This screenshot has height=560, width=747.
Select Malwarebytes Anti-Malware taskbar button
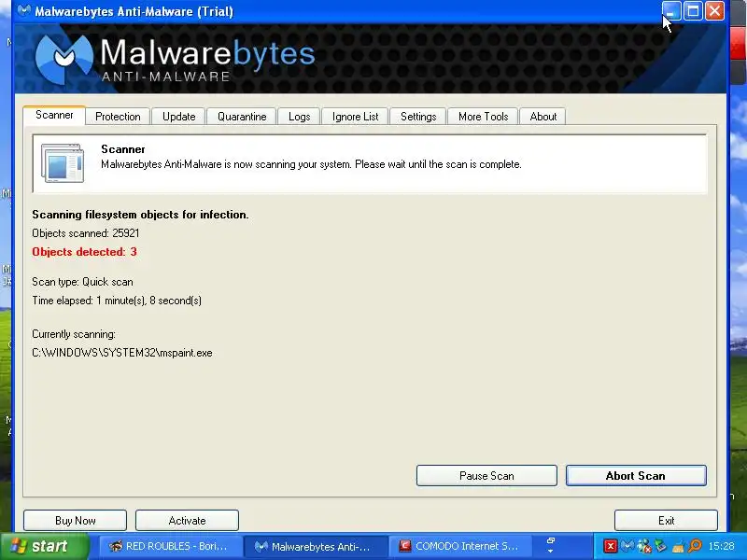(x=315, y=546)
